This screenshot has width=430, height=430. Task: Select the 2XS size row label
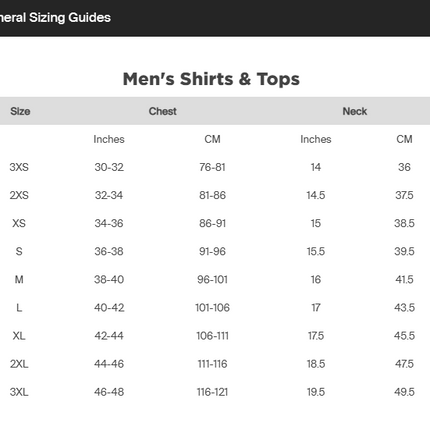(x=19, y=195)
